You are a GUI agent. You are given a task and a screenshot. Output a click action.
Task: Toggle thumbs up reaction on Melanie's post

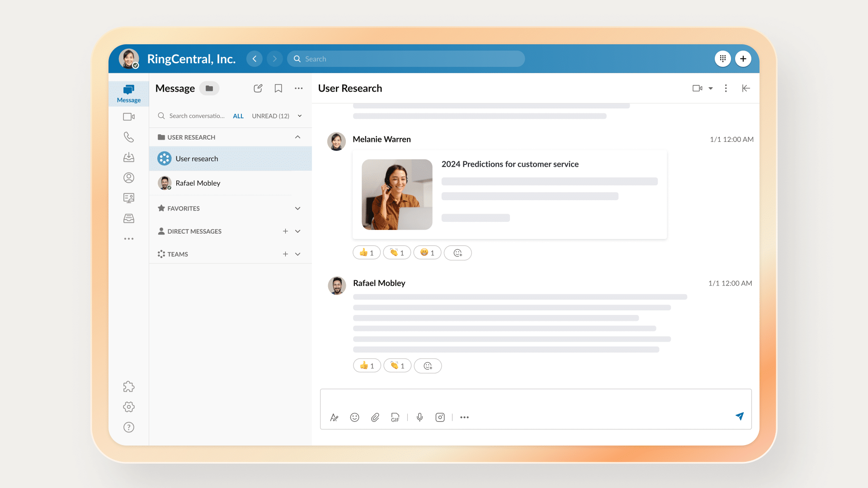(367, 253)
